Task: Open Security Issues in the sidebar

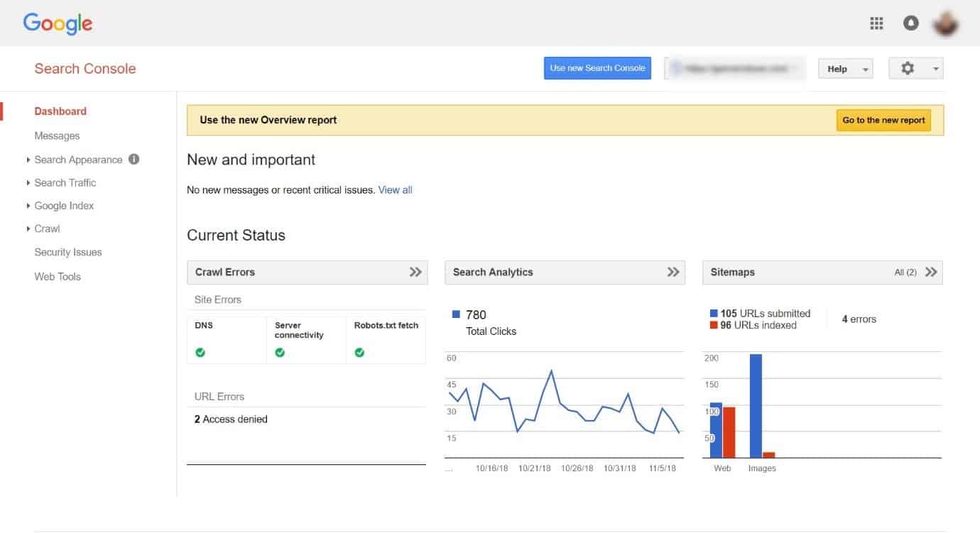Action: coord(68,252)
